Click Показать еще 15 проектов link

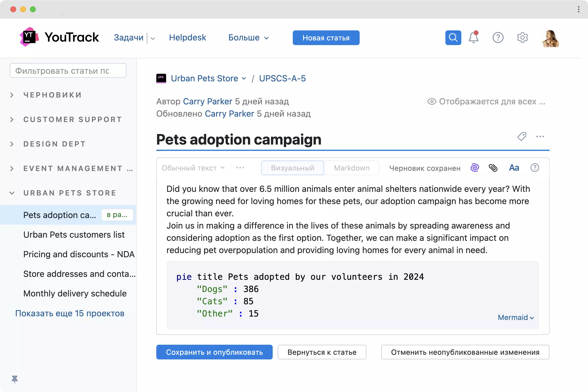pyautogui.click(x=70, y=313)
